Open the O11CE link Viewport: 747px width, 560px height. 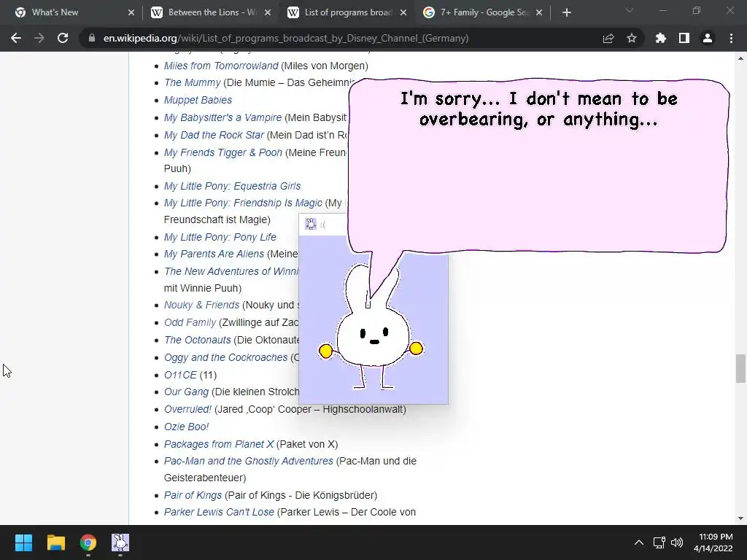pos(180,376)
